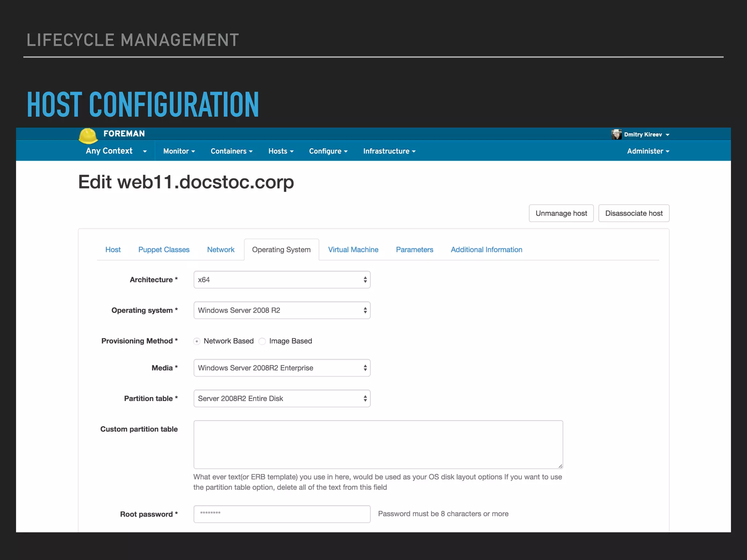The width and height of the screenshot is (747, 560).
Task: Switch to the Network tab
Action: [x=221, y=250]
